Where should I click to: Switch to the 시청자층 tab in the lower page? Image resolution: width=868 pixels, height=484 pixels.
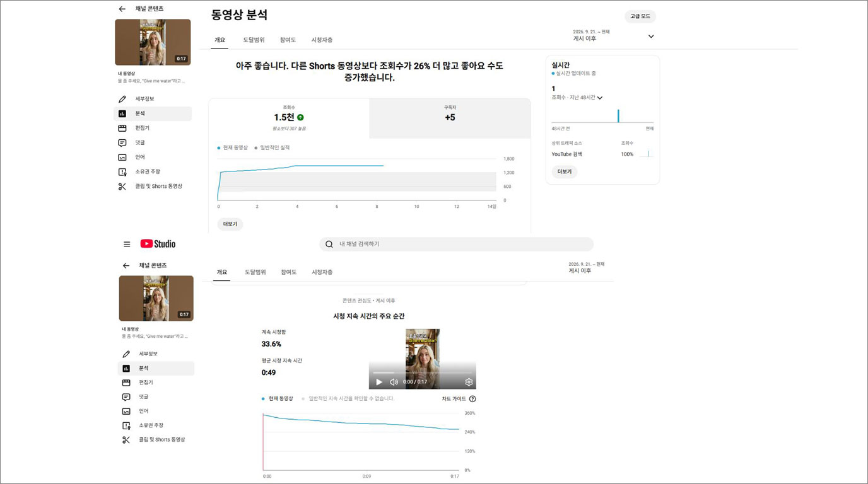(322, 272)
